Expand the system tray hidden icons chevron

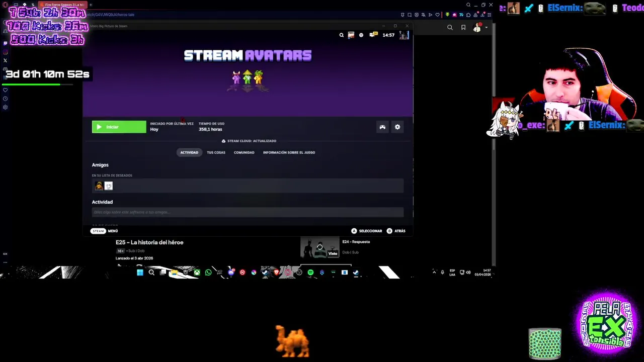click(x=434, y=272)
